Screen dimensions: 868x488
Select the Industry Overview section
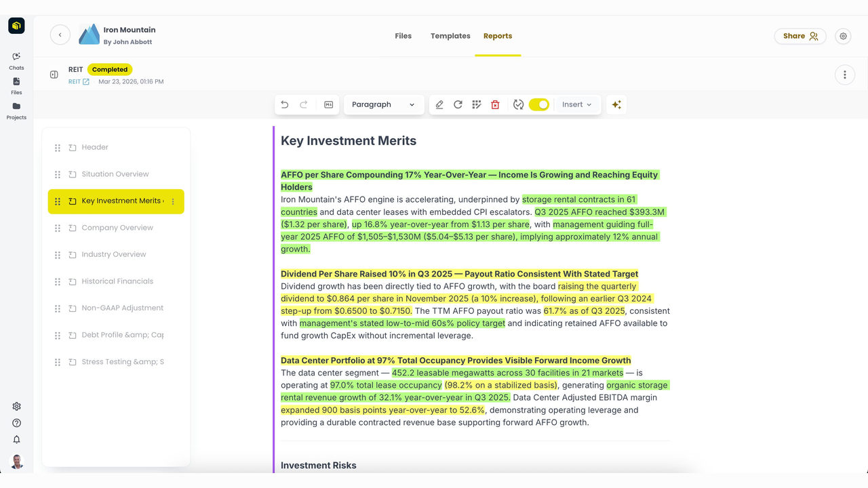[x=116, y=254]
